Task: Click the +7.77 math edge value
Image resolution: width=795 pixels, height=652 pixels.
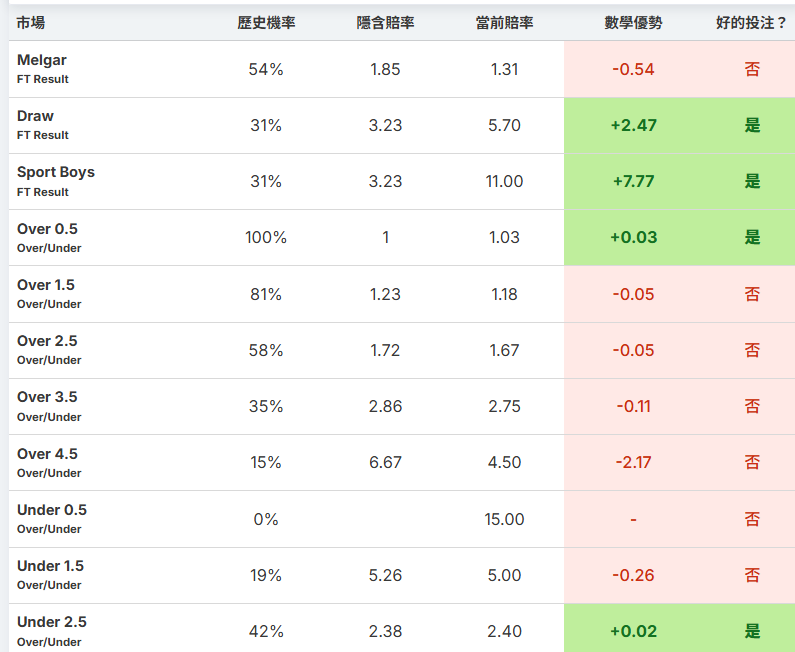Action: 633,182
